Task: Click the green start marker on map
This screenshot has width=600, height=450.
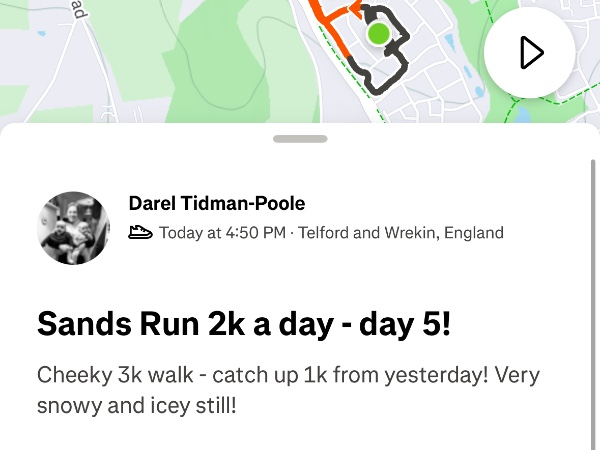Action: [377, 34]
